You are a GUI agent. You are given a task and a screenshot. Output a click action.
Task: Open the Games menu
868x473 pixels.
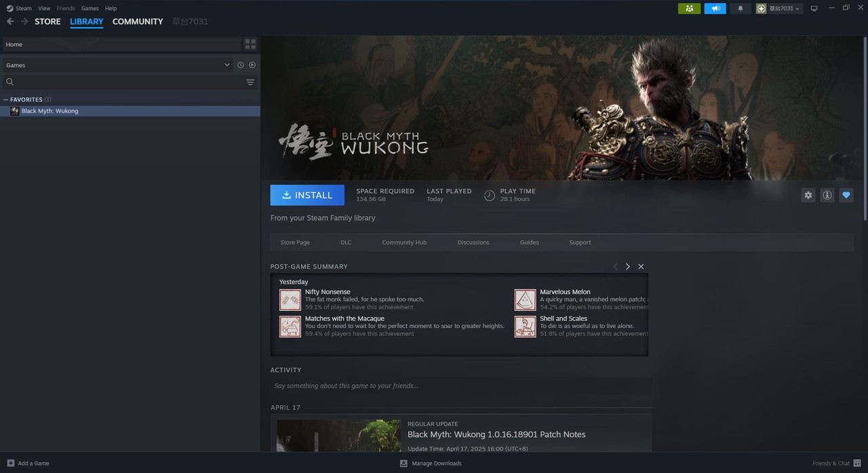(90, 8)
